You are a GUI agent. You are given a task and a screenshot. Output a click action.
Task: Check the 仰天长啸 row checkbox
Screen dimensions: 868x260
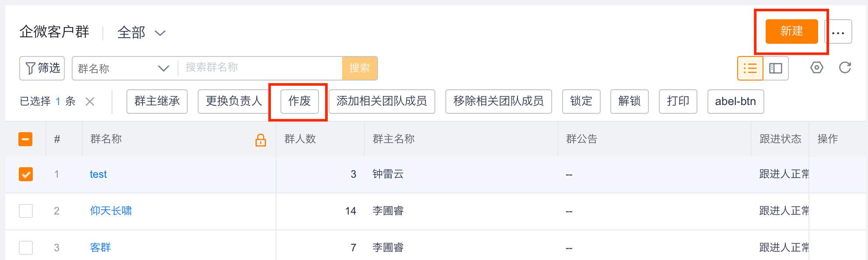(26, 211)
